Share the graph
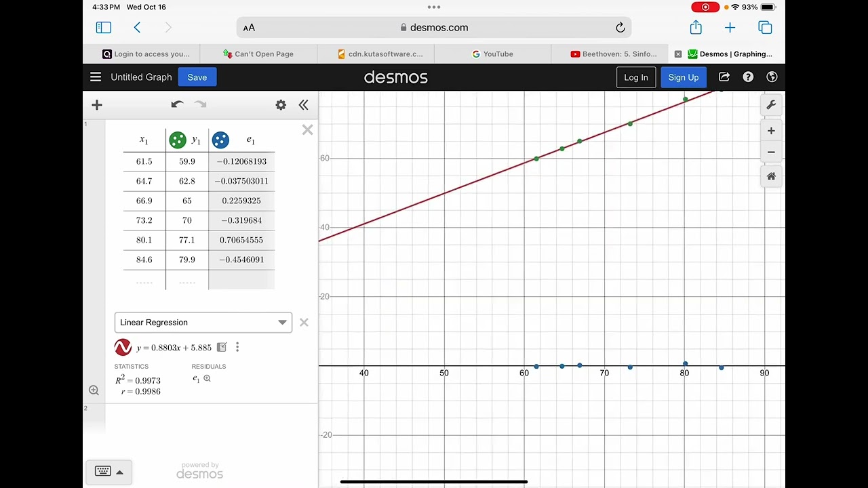The width and height of the screenshot is (868, 488). point(724,77)
